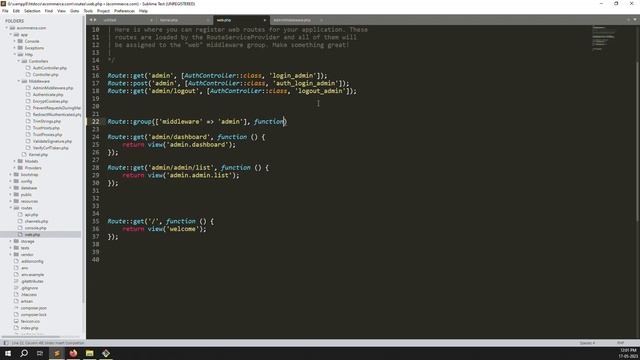Collapse the routes folder
Viewport: 640px width, 360px height.
click(x=11, y=208)
